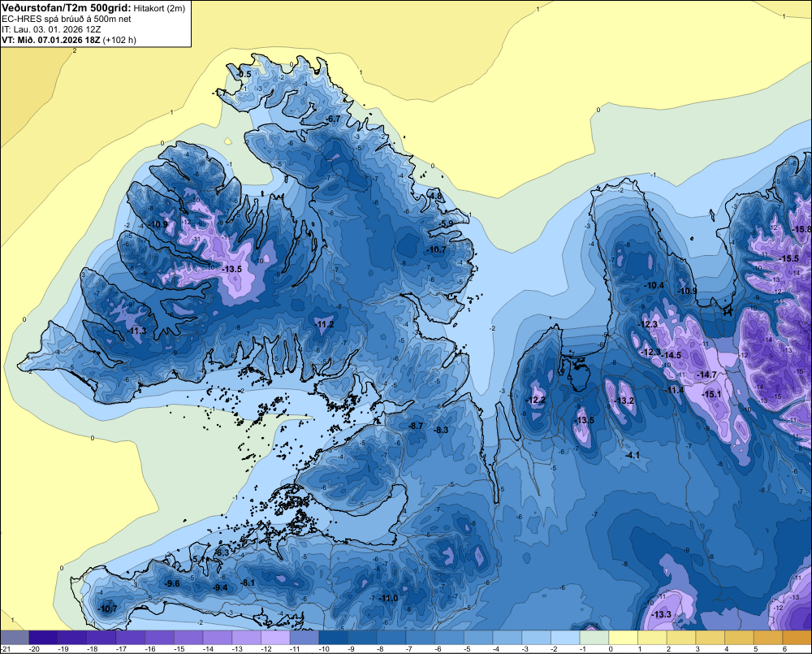812x654 pixels.
Task: Click the '-11.2' temperature value
Action: 324,325
